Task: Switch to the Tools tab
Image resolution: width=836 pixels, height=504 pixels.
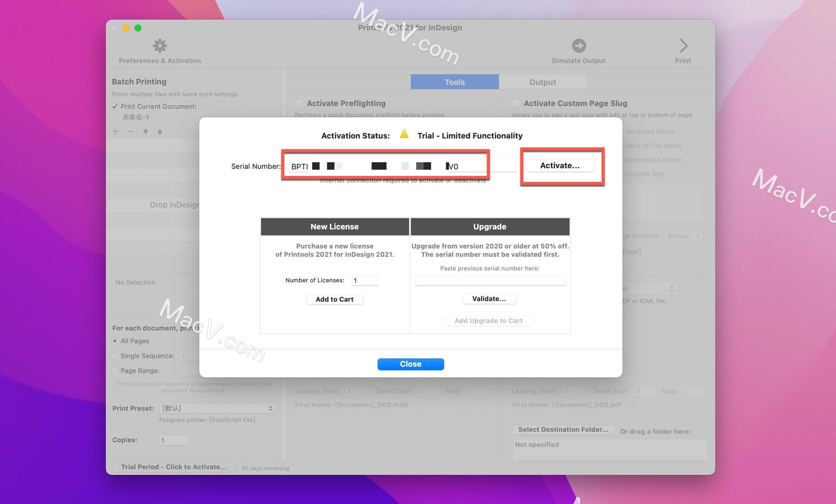Action: [453, 82]
